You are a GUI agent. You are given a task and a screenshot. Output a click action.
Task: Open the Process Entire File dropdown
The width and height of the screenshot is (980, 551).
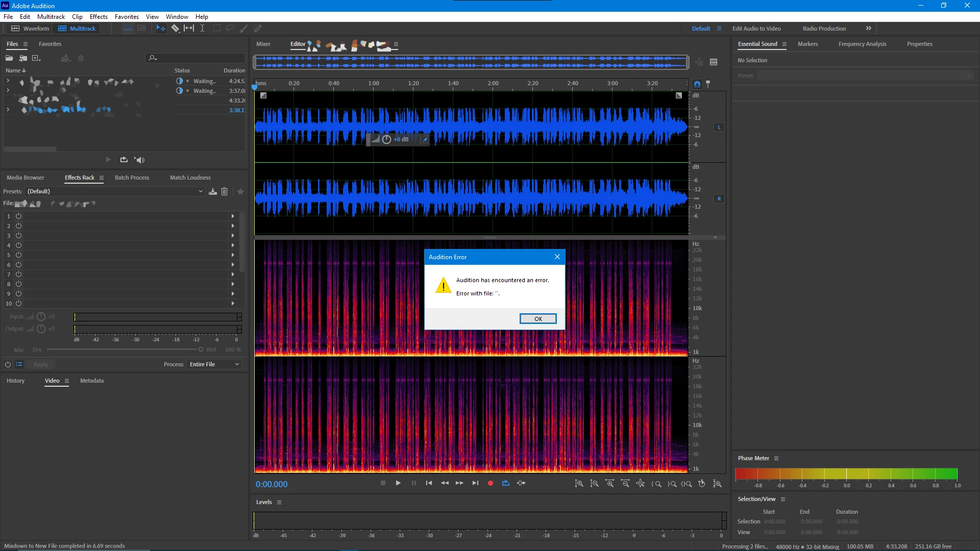[x=214, y=364]
